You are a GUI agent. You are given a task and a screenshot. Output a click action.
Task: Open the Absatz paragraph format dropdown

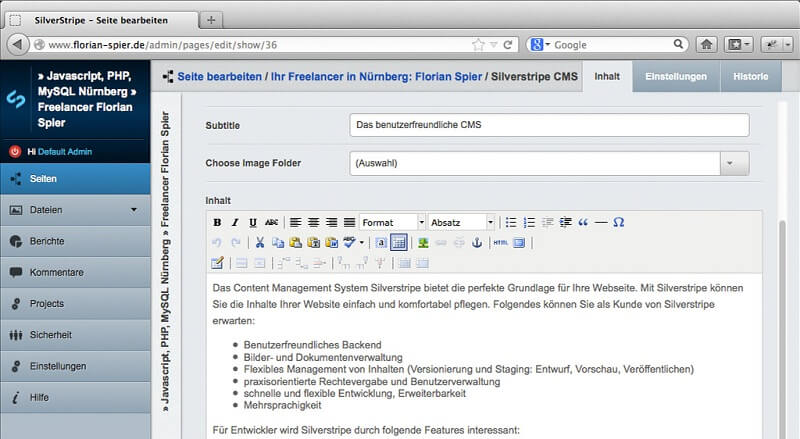point(461,223)
